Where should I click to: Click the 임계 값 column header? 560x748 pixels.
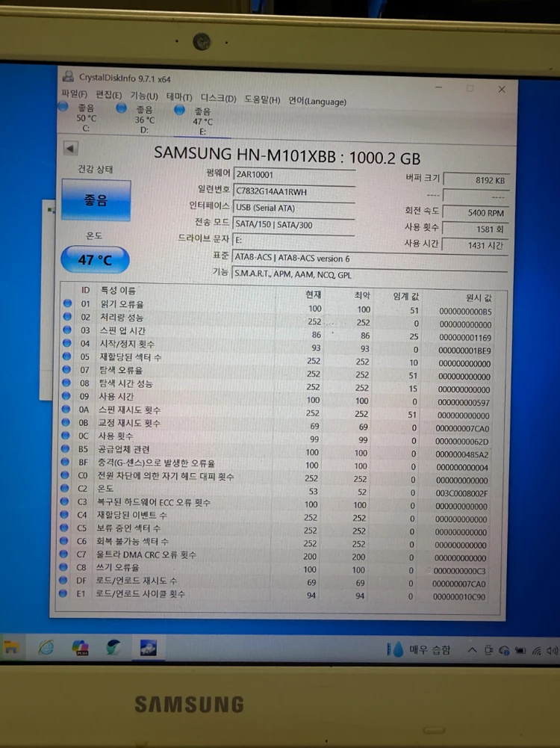click(x=405, y=296)
